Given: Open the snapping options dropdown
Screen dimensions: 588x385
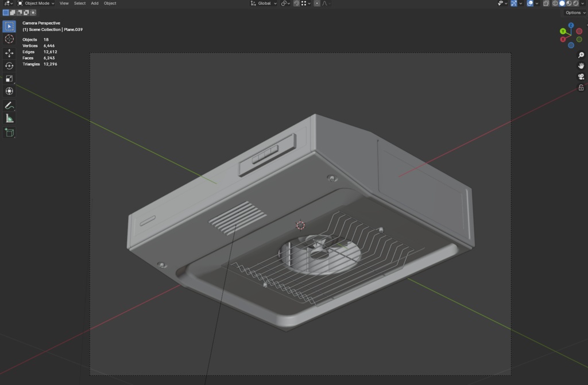Looking at the screenshot, I should tap(305, 3).
